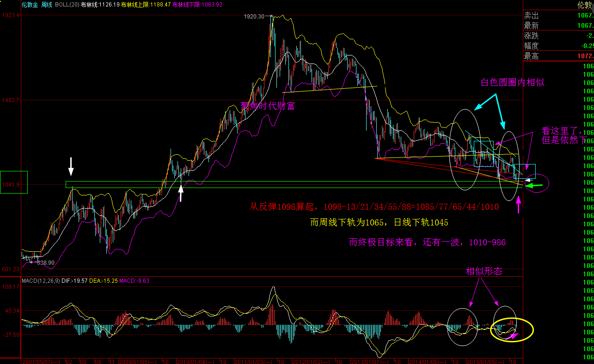Click the 2011/01/03(一) date axis label
Screen dimensions: 594x364
[254, 361]
